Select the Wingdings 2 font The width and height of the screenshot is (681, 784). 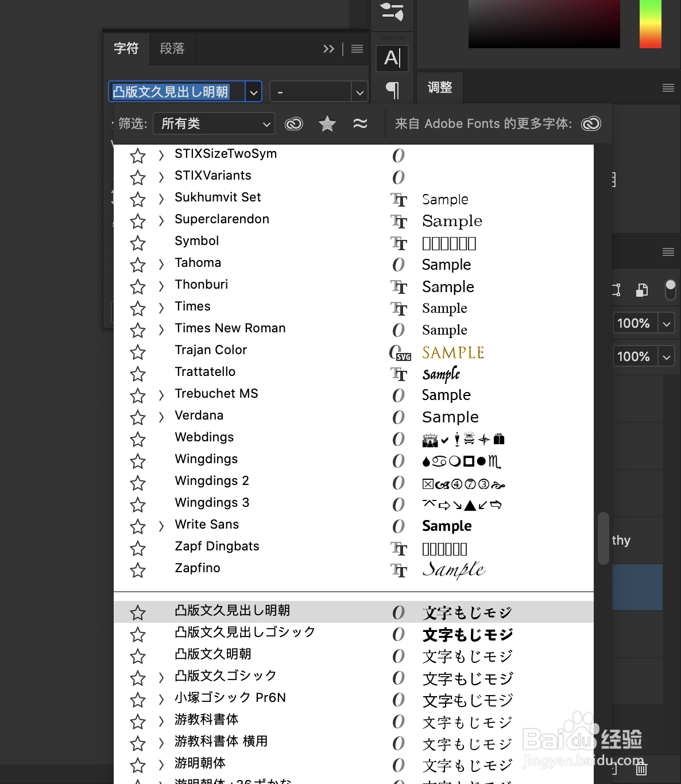point(212,481)
